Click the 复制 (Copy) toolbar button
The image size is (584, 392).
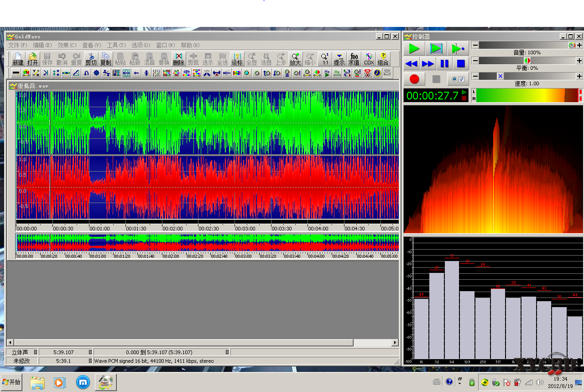pyautogui.click(x=105, y=59)
